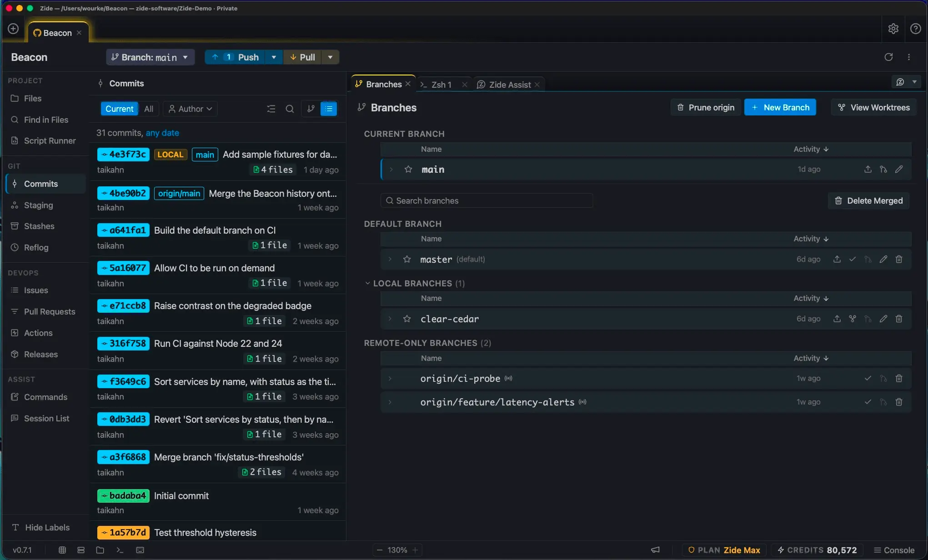This screenshot has width=928, height=560.
Task: Switch commits filter to Current
Action: pyautogui.click(x=119, y=109)
